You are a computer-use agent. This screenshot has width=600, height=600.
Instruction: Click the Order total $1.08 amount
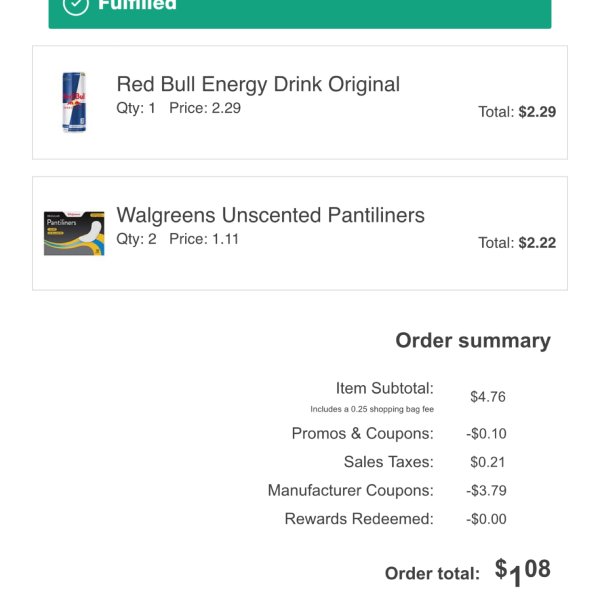(x=523, y=572)
